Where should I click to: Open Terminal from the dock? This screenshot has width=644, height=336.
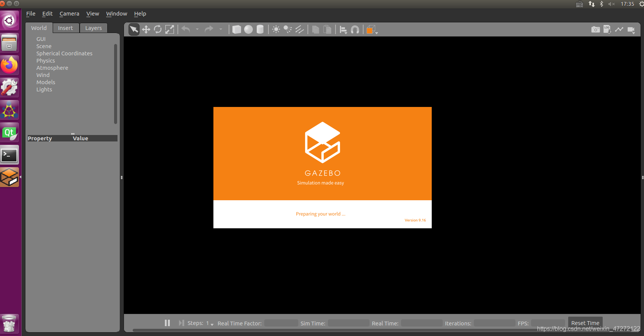(x=9, y=155)
